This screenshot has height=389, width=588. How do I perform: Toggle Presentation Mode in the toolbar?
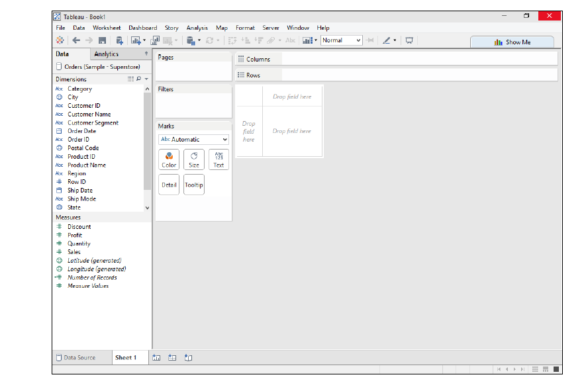409,40
